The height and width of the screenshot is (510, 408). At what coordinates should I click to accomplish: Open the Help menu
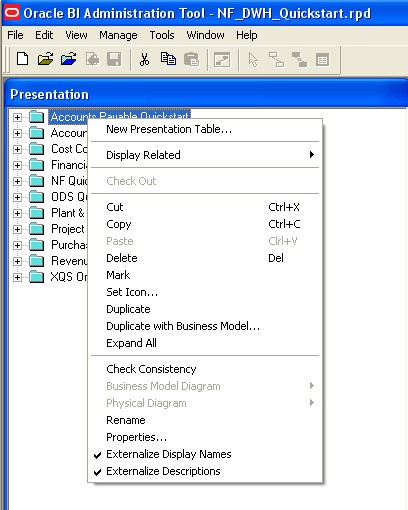click(247, 35)
